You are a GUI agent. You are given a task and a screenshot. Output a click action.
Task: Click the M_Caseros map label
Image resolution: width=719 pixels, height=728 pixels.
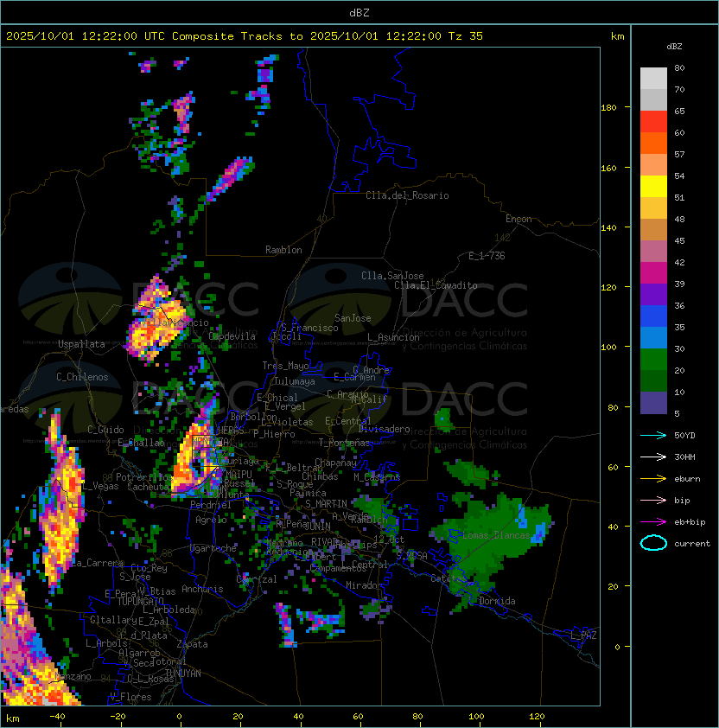point(377,476)
